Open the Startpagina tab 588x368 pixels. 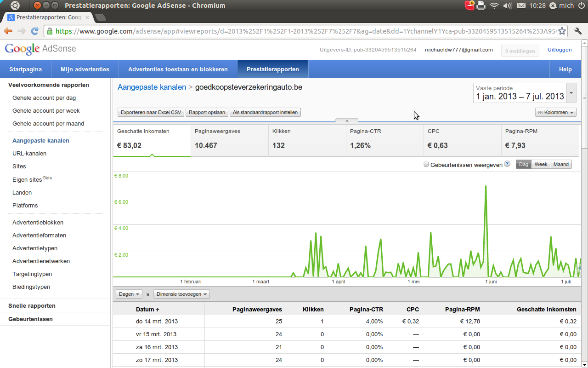click(x=25, y=69)
